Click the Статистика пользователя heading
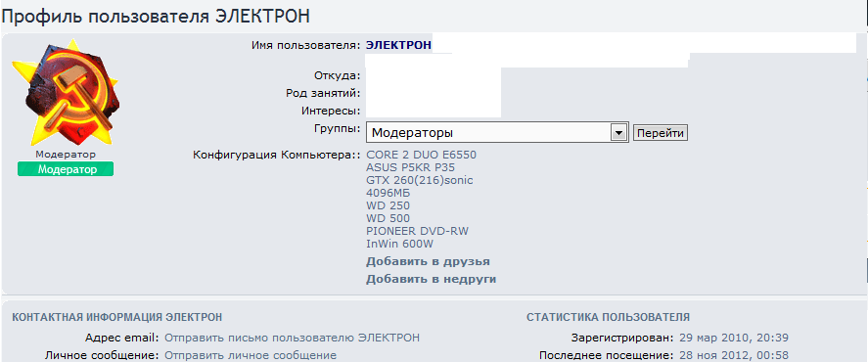Image resolution: width=868 pixels, height=362 pixels. [x=608, y=317]
